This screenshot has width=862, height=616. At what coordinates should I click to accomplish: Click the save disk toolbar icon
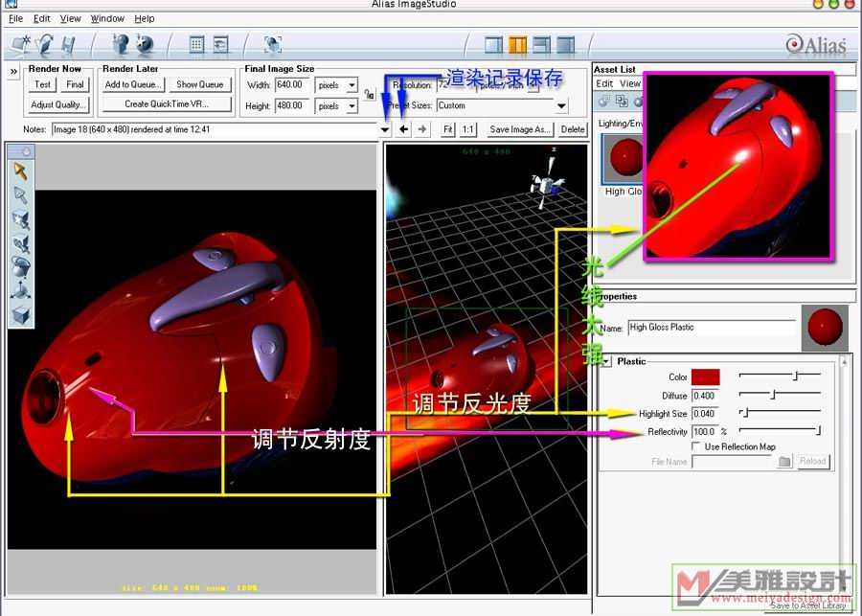pyautogui.click(x=68, y=44)
